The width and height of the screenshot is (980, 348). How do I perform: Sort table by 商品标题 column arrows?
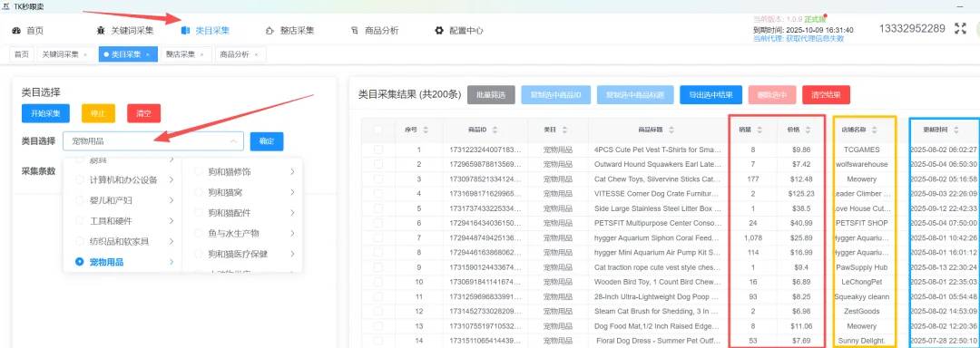(x=671, y=130)
